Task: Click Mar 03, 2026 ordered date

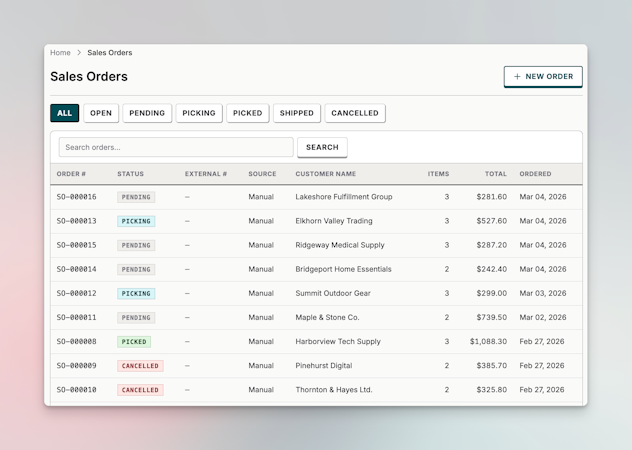Action: 543,293
